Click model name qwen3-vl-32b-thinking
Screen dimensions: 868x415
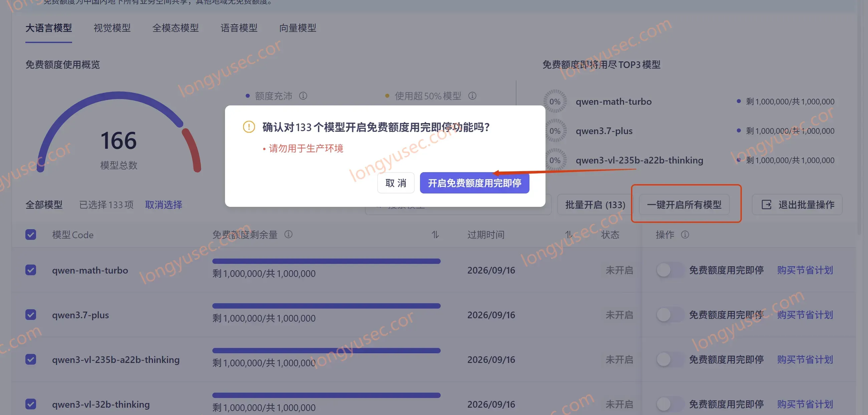pos(101,404)
